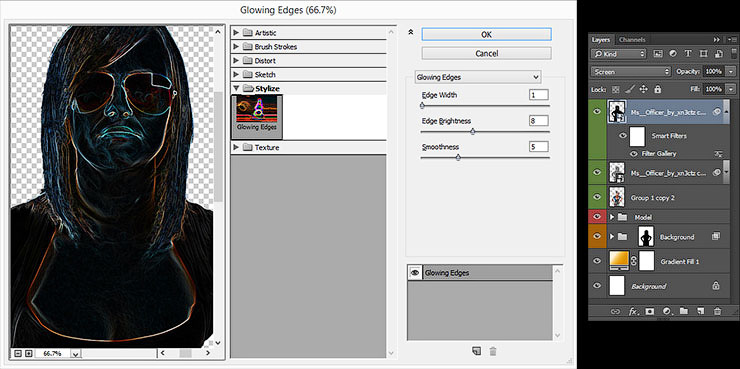740x369 pixels.
Task: Open Opacity slider dropdown arrow
Action: tap(732, 72)
